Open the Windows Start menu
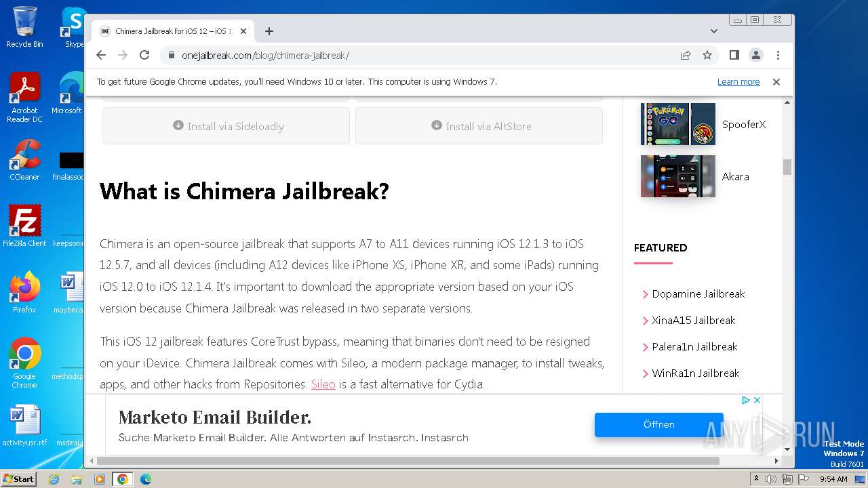The height and width of the screenshot is (488, 868). click(18, 479)
